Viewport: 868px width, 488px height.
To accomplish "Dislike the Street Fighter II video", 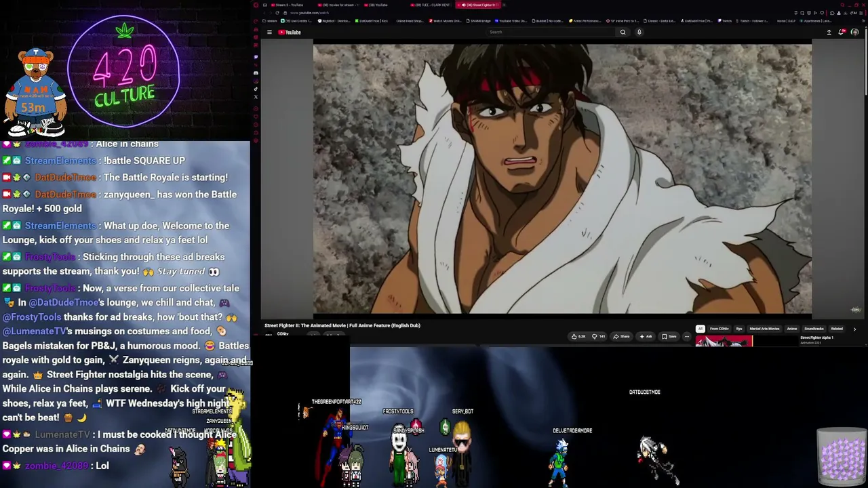I will (x=598, y=336).
